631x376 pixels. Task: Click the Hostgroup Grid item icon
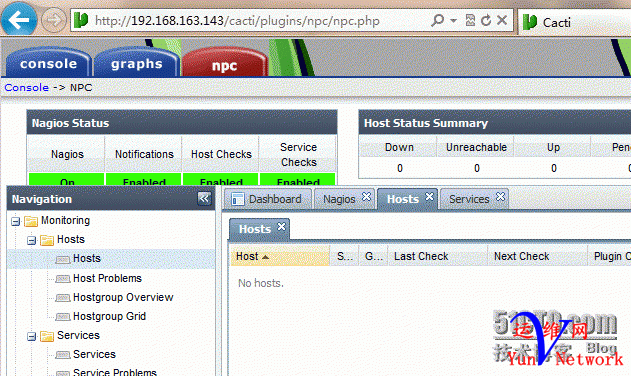(x=63, y=316)
